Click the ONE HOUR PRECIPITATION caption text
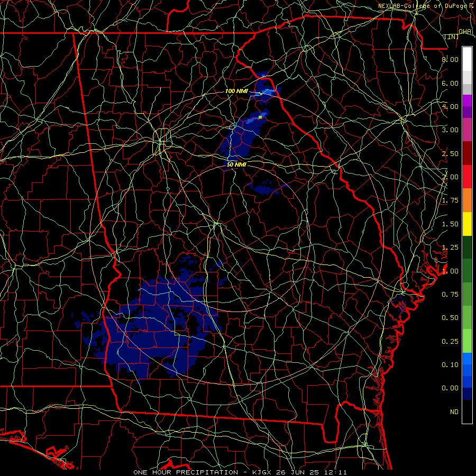Viewport: 476px width, 476px height. click(x=186, y=472)
